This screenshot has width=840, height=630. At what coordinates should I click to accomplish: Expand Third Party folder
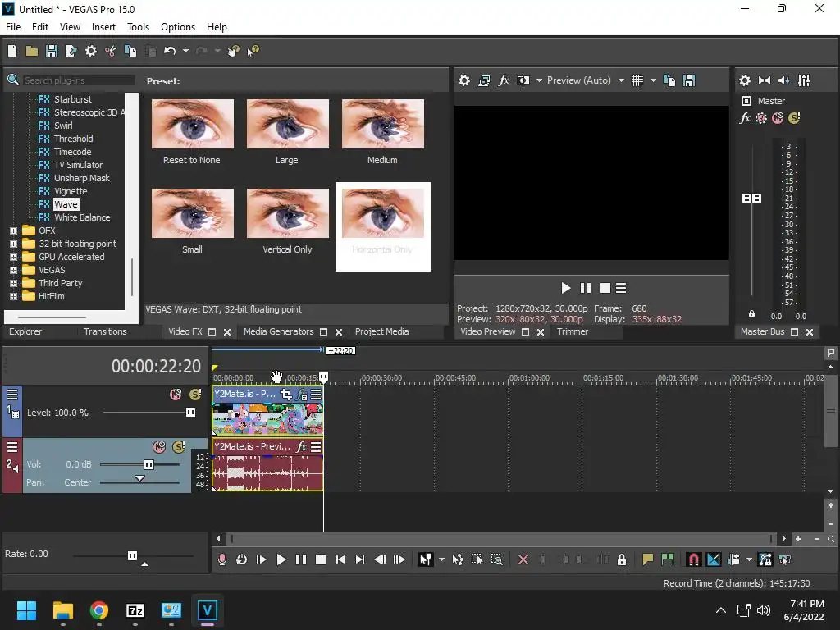coord(13,283)
